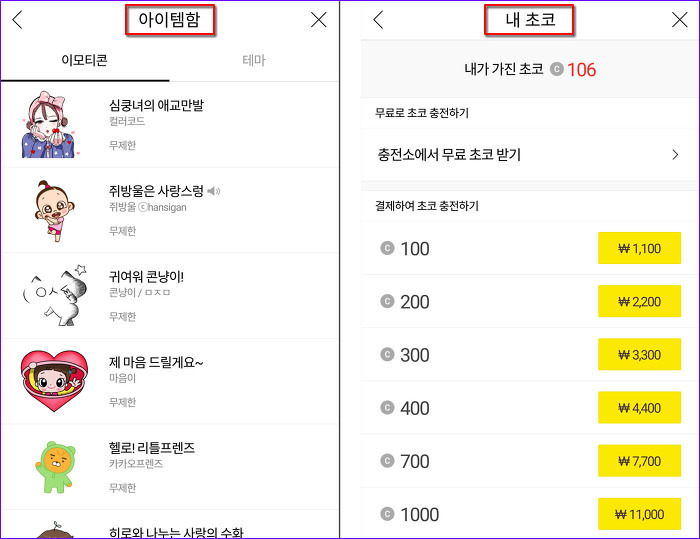Open 충전소에서 무료 초코 받기 link
Viewport: 700px width, 539px height.
coord(449,155)
